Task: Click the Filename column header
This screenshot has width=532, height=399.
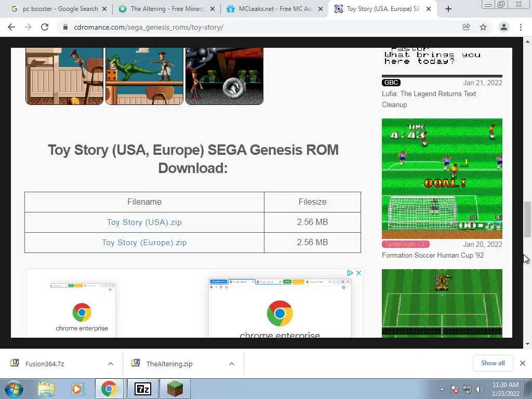Action: [144, 202]
